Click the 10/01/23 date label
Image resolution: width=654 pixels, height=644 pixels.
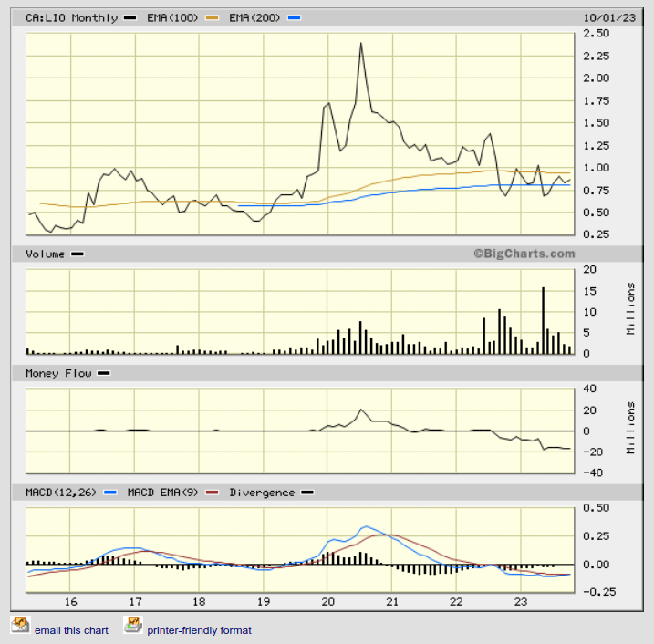click(x=609, y=18)
